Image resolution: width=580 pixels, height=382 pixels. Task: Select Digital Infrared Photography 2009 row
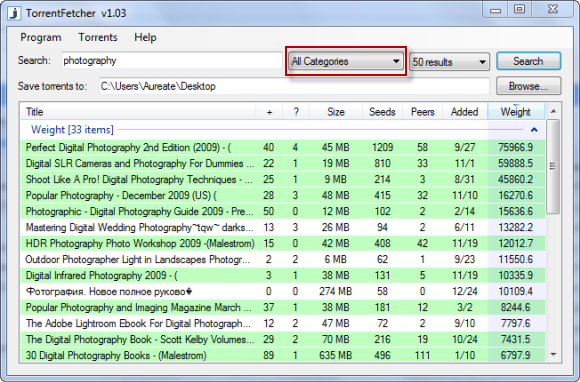pyautogui.click(x=283, y=275)
